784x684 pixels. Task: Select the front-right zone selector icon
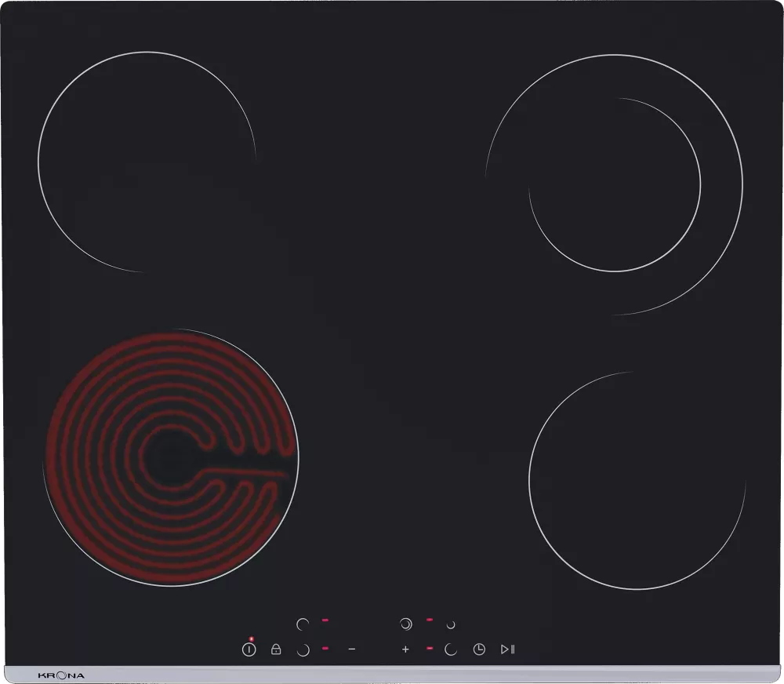[451, 649]
